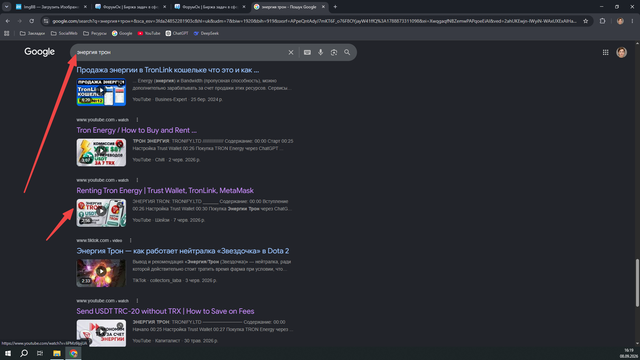The width and height of the screenshot is (640, 360).
Task: Open the DeepSeek bookmark
Action: [206, 33]
